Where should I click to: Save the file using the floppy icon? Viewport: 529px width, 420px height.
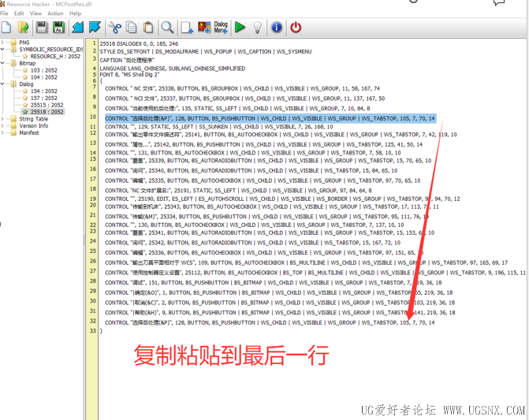[42, 28]
